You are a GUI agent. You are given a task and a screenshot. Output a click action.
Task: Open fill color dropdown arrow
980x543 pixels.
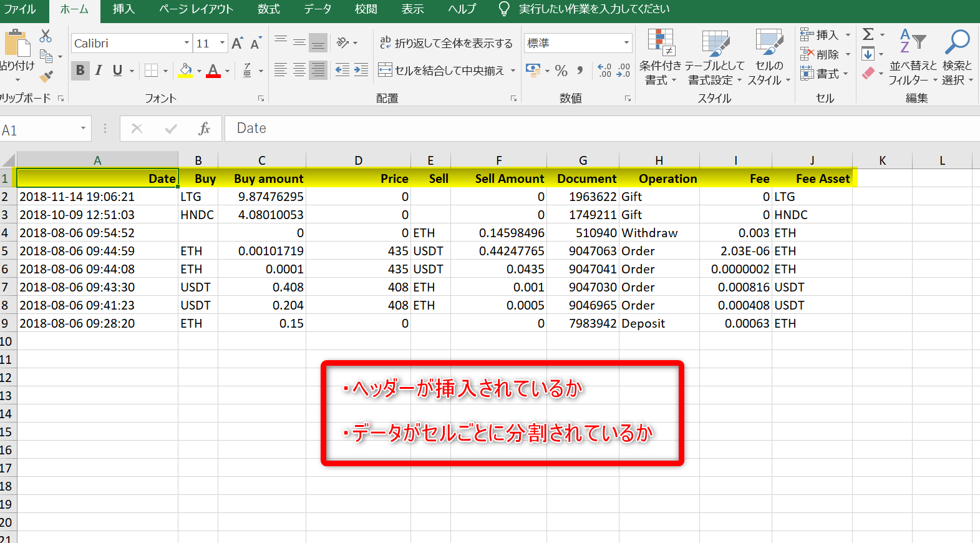(199, 71)
